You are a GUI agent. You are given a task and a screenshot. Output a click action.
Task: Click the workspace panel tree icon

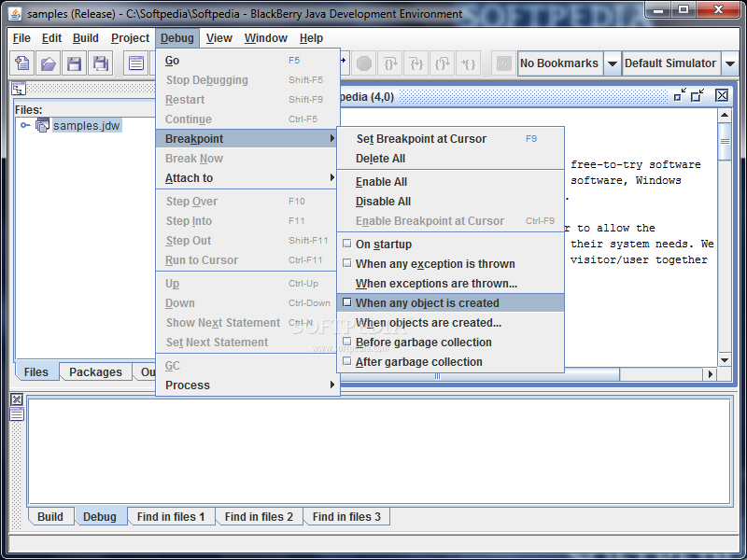click(19, 89)
